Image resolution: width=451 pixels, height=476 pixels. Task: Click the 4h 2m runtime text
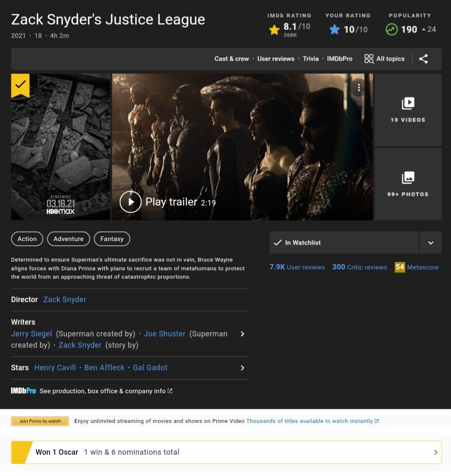(x=59, y=36)
